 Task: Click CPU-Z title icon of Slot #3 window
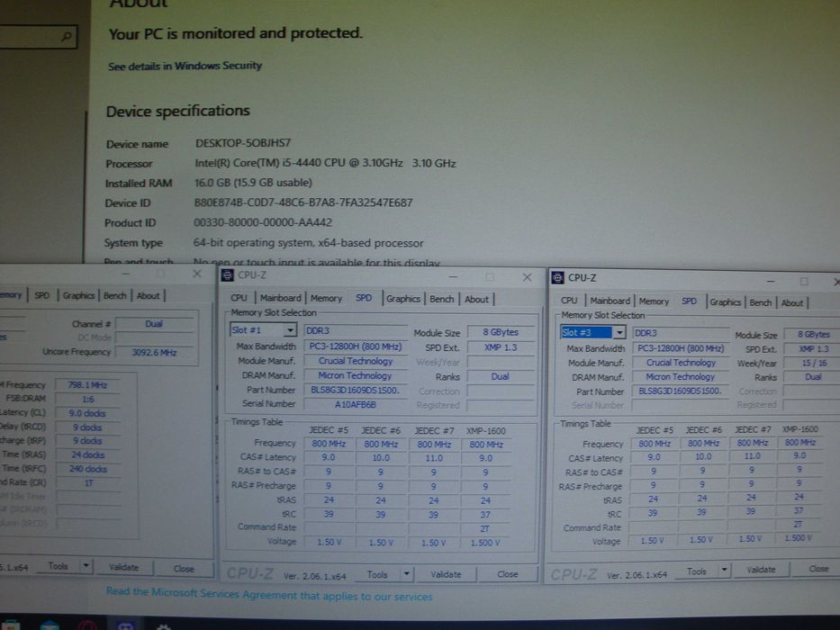click(557, 277)
